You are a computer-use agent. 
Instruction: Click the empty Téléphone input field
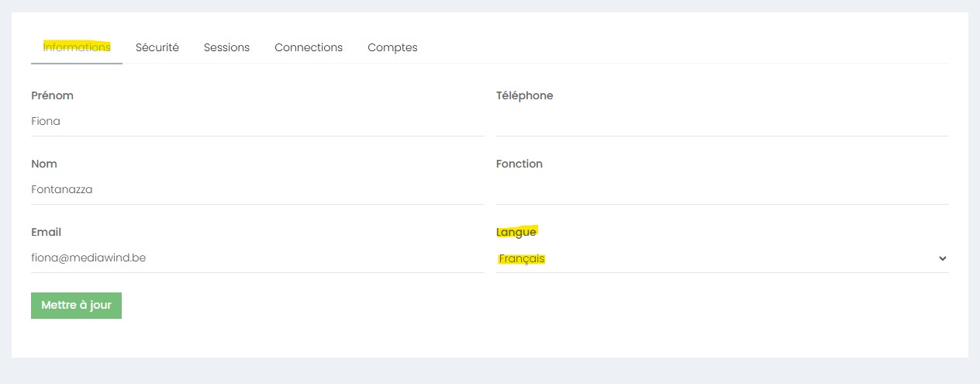[722, 122]
